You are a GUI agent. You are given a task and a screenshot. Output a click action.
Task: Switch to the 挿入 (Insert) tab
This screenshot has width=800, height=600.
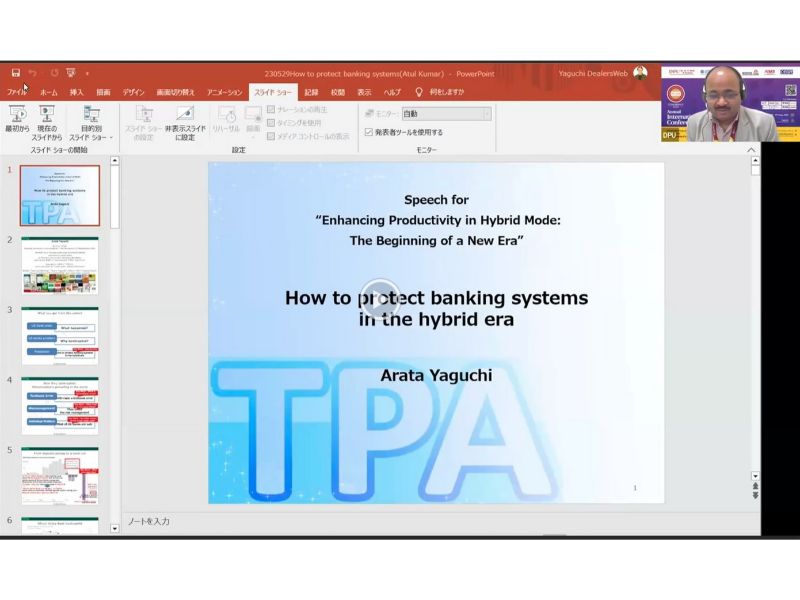point(77,92)
